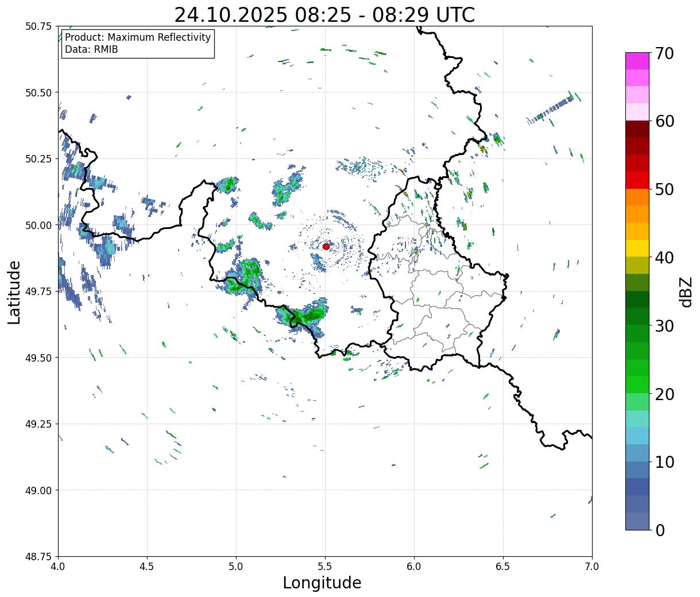Click the Data: RMIB text

click(91, 50)
